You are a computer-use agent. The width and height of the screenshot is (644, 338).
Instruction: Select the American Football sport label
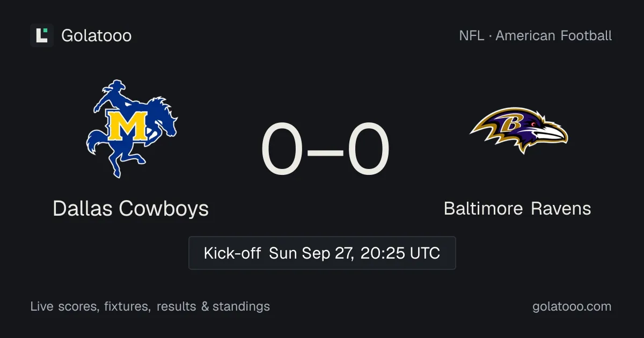click(x=554, y=36)
